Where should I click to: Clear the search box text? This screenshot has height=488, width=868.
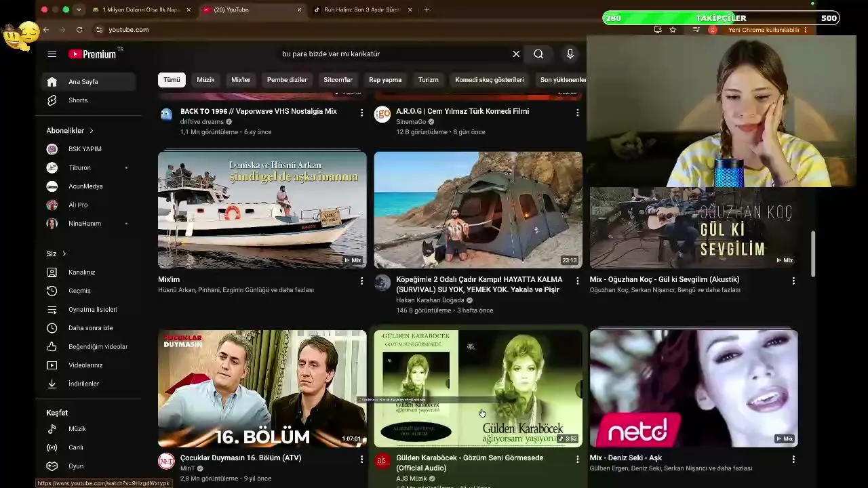pos(516,54)
